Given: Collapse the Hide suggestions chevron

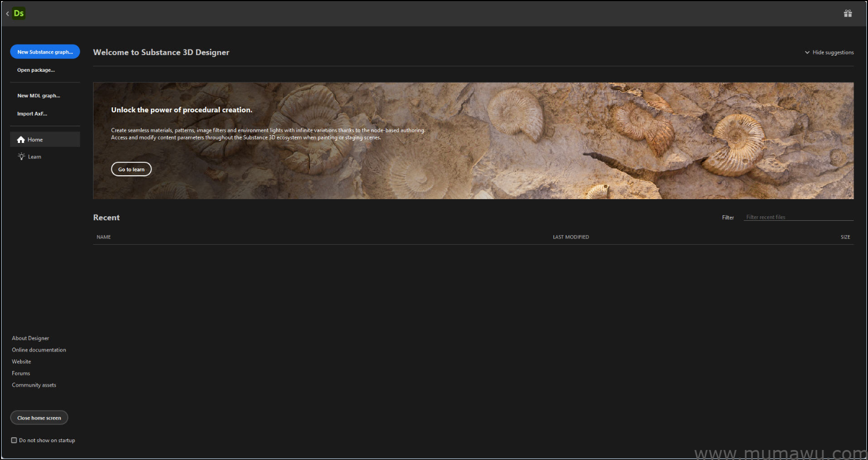Looking at the screenshot, I should click(x=807, y=52).
